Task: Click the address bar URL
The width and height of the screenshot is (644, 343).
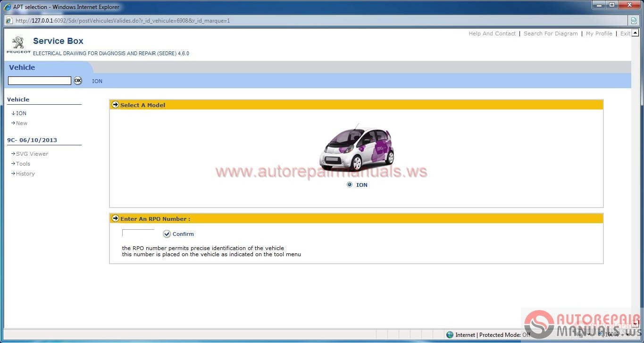Action: (123, 21)
